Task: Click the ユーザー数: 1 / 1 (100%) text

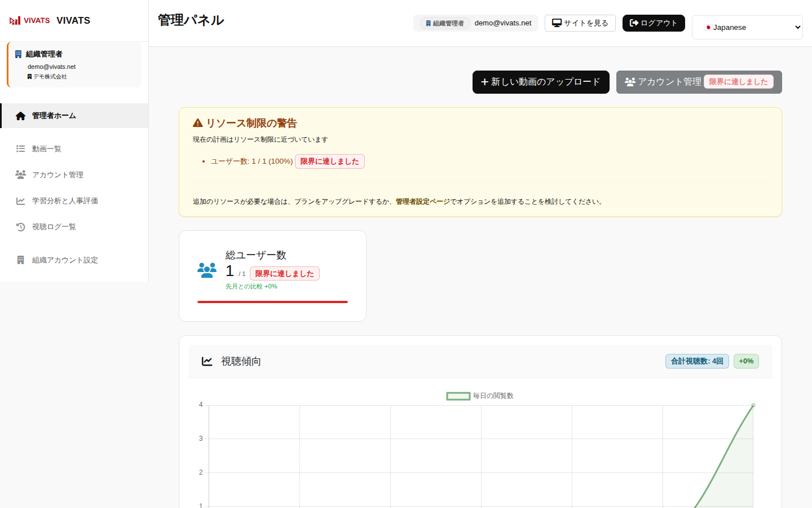Action: pos(251,161)
